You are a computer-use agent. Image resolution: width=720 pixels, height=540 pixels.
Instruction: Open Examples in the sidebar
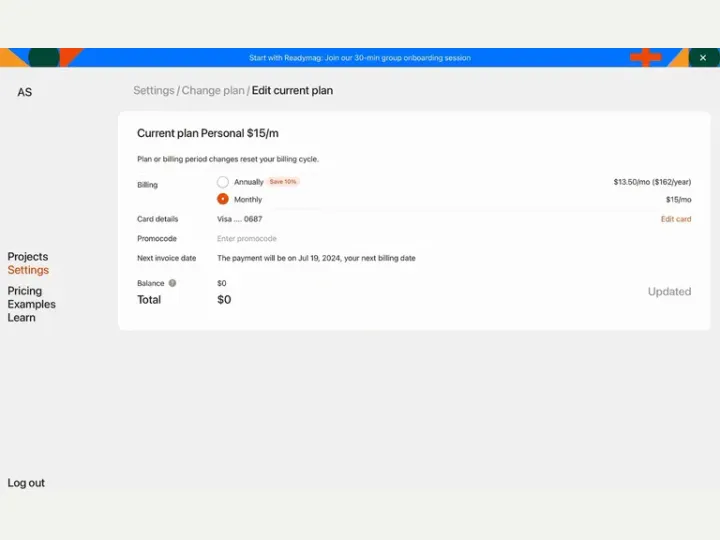31,304
